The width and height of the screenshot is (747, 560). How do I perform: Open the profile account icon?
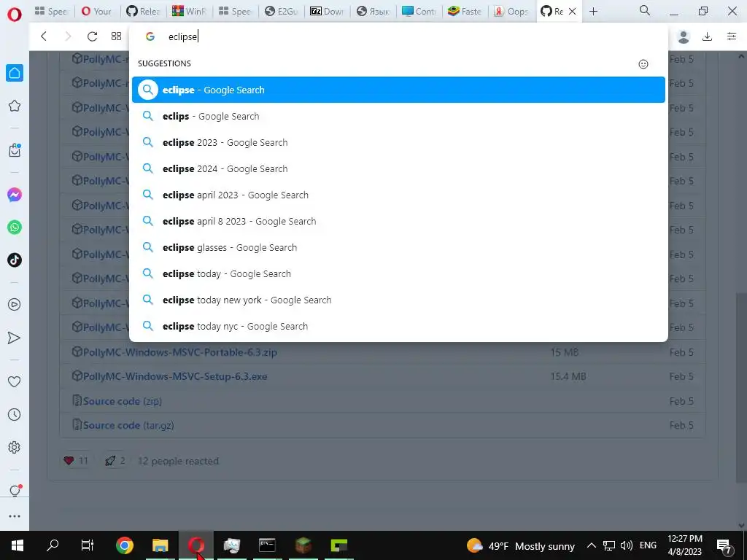pos(683,36)
